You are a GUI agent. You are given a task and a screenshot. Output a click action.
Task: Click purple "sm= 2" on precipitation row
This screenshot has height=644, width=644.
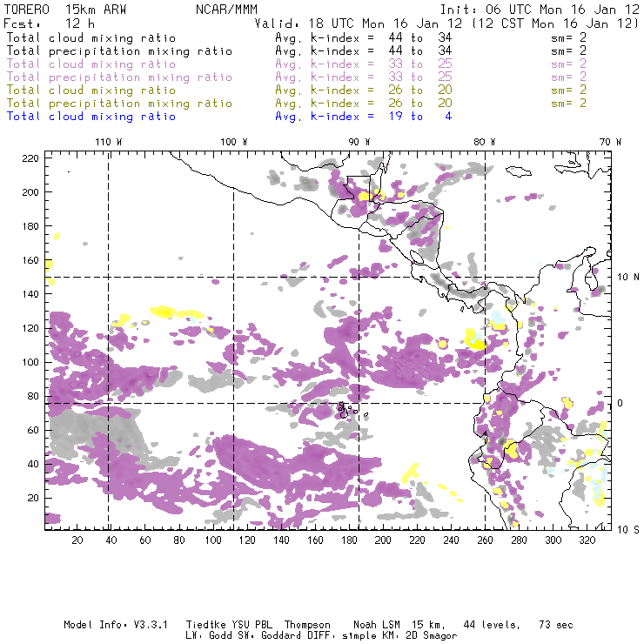569,77
